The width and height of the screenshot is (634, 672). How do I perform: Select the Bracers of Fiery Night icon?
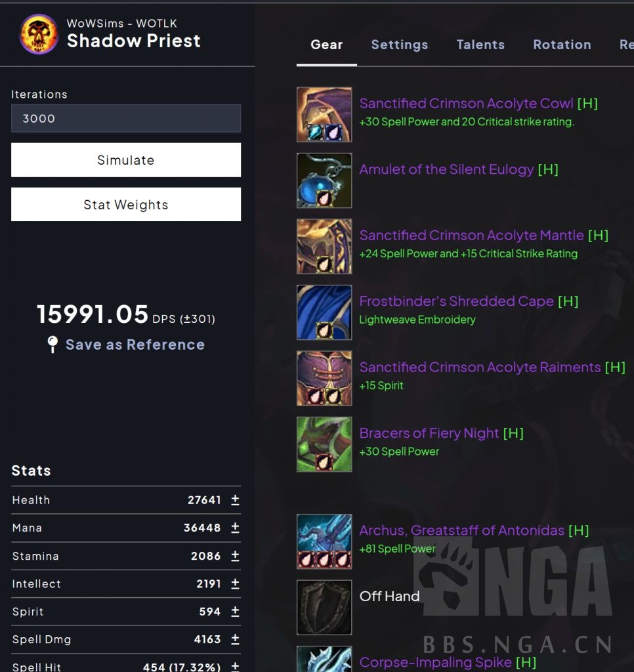pos(324,444)
